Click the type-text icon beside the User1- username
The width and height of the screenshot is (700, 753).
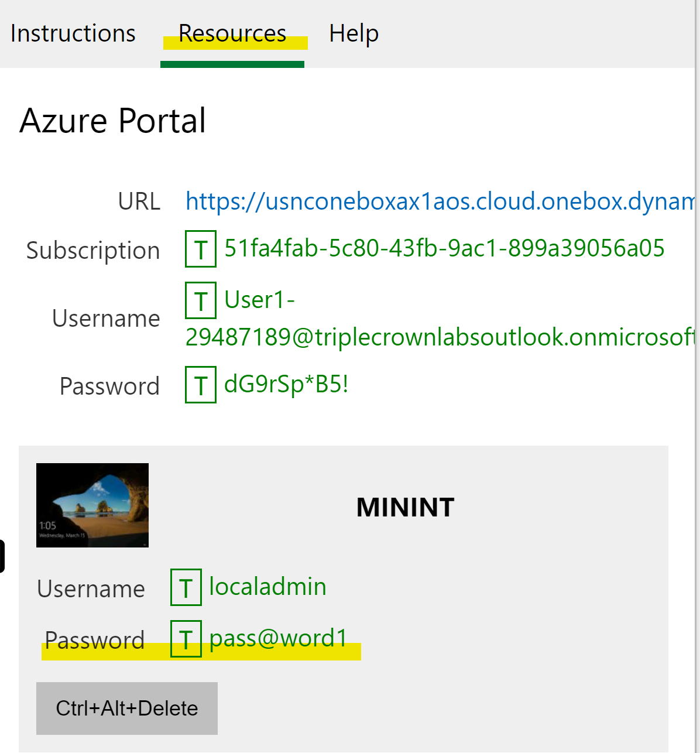201,300
